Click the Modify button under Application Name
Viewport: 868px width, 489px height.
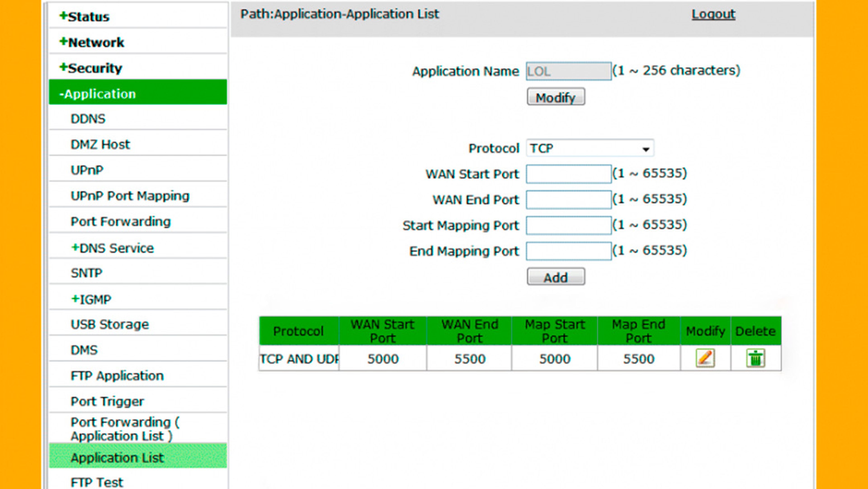[x=556, y=97]
